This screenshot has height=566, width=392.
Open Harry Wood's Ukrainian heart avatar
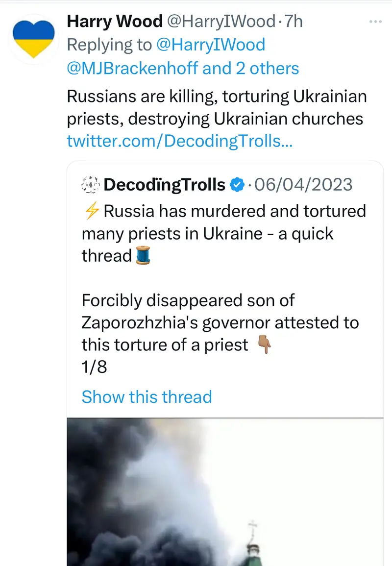point(33,37)
